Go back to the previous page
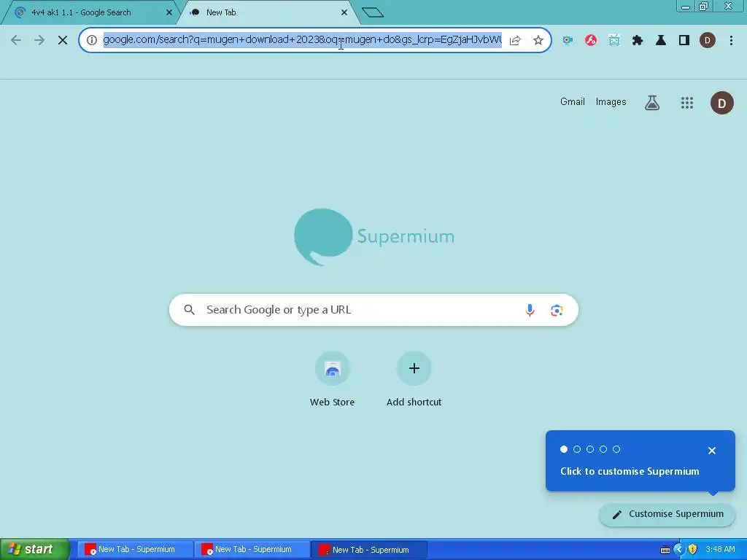Viewport: 747px width, 560px height. (x=16, y=40)
